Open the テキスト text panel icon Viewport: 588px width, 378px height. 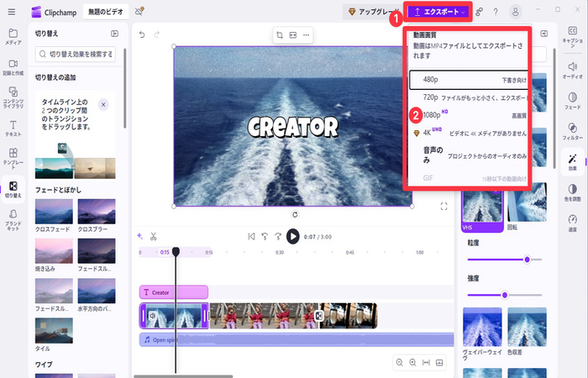13,128
